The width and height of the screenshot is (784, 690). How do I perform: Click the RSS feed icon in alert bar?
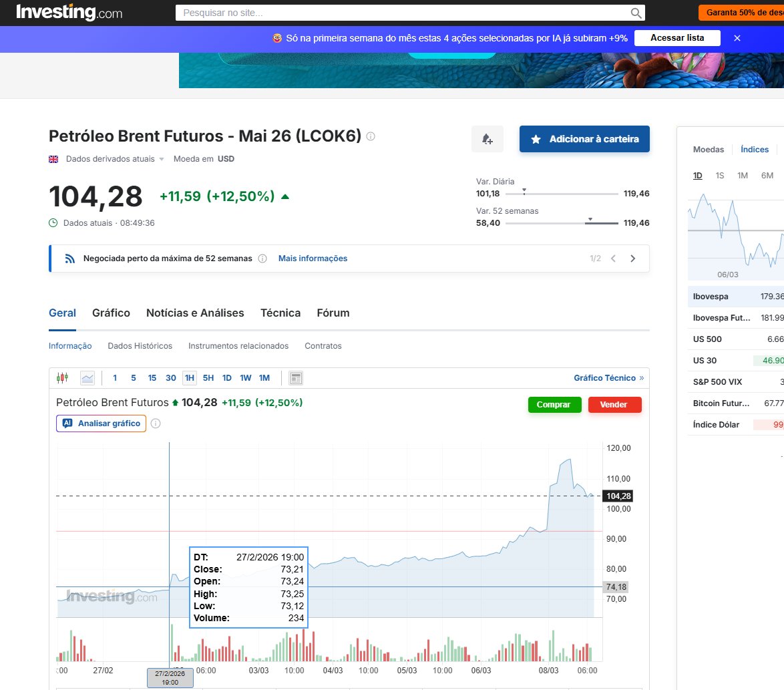pos(70,258)
